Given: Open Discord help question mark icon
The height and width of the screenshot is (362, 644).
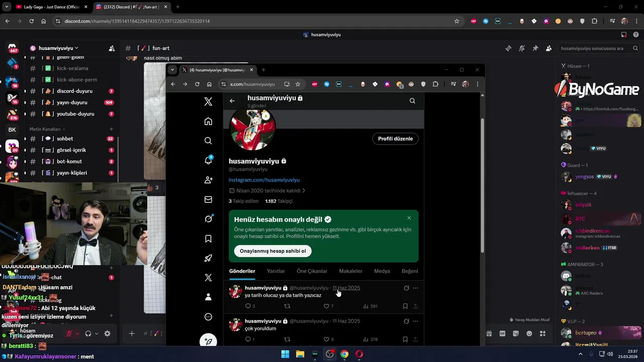Looking at the screenshot, I should [x=636, y=35].
